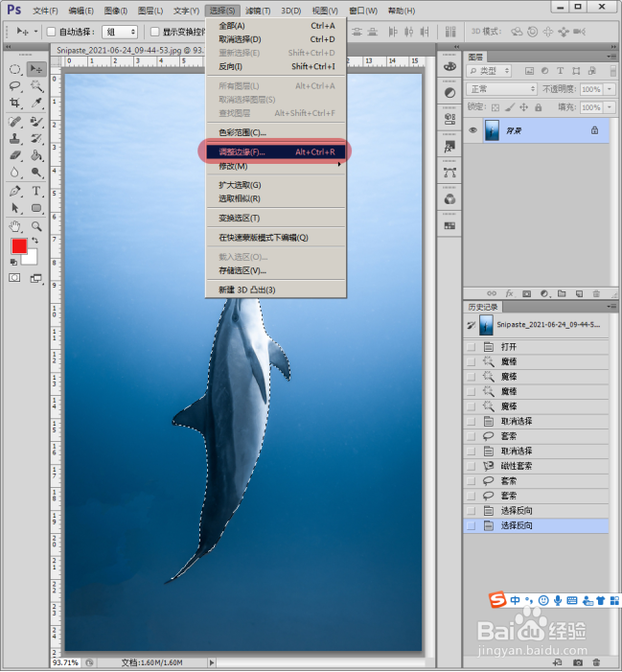This screenshot has width=622, height=672.
Task: Select the 背景 layer thumbnail
Action: 492,130
